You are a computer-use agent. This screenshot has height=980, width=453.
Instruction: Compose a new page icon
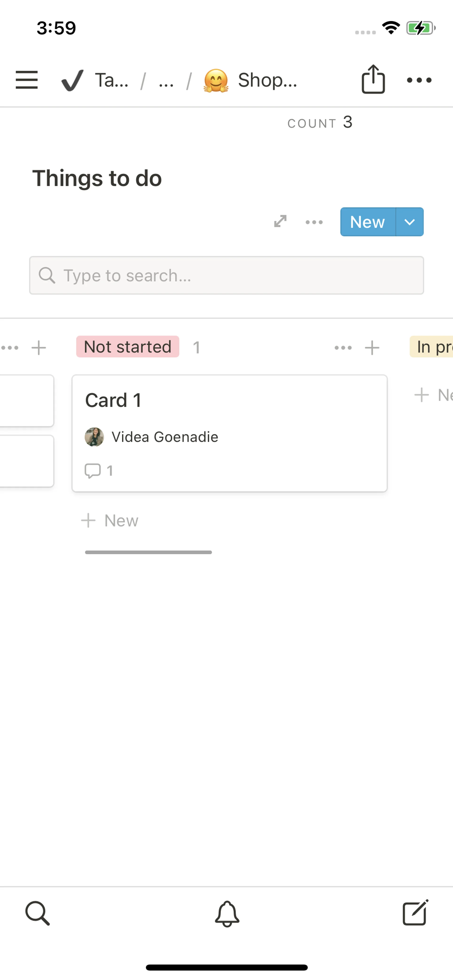415,912
